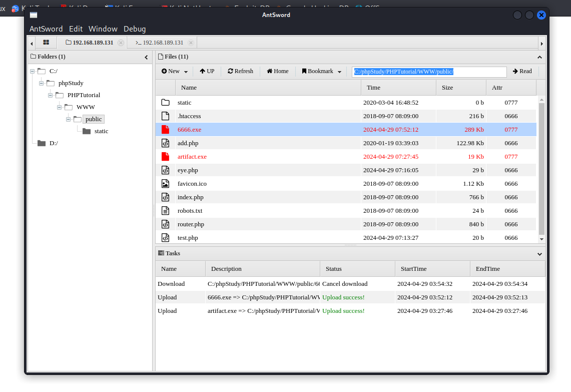The image size is (571, 392).
Task: Sort files by Time column
Action: click(x=398, y=88)
